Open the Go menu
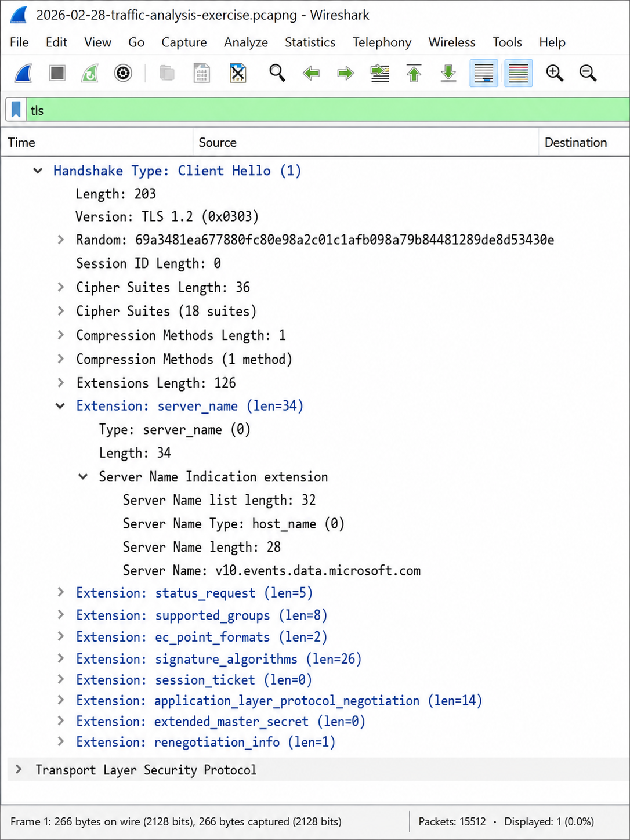Image resolution: width=630 pixels, height=840 pixels. coord(136,42)
